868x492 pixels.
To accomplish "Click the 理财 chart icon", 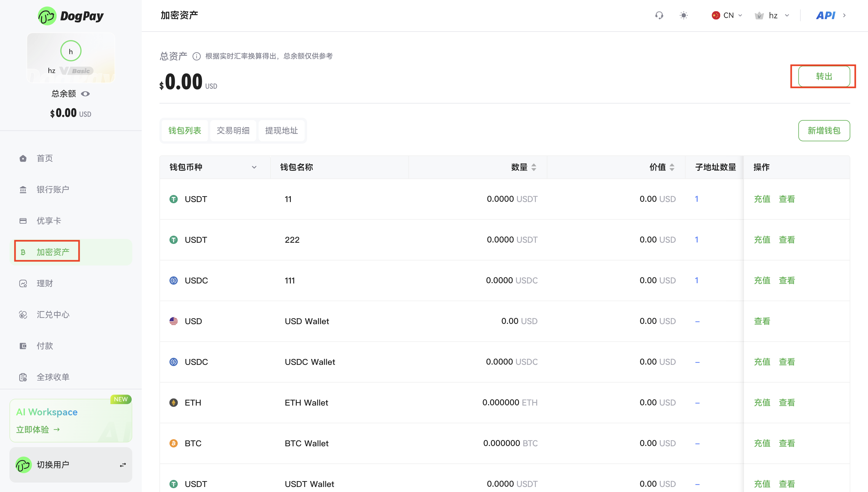I will (23, 283).
